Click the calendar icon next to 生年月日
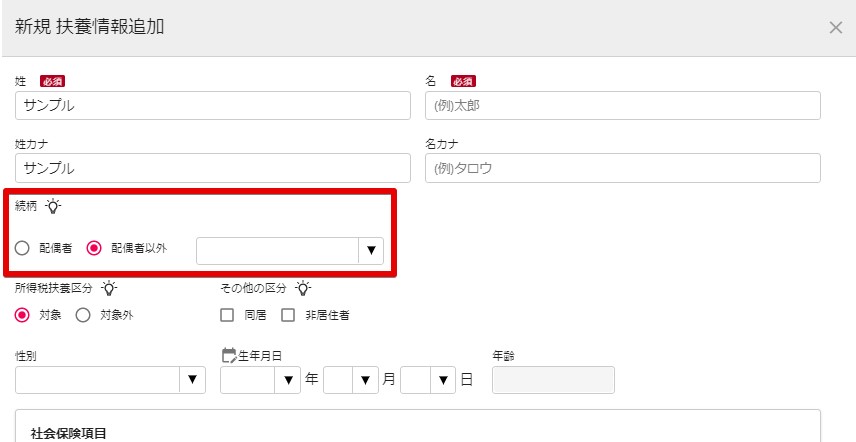856x442 pixels. 229,356
